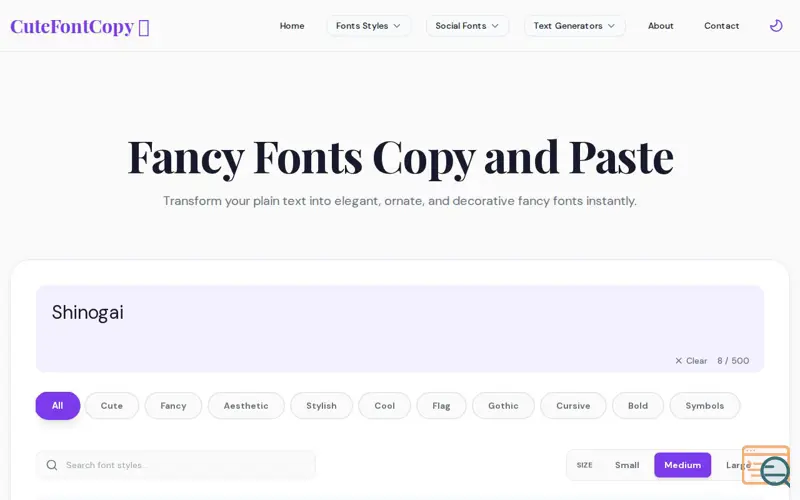Image resolution: width=800 pixels, height=500 pixels.
Task: Open the floating page-search widget icon
Action: click(x=766, y=465)
